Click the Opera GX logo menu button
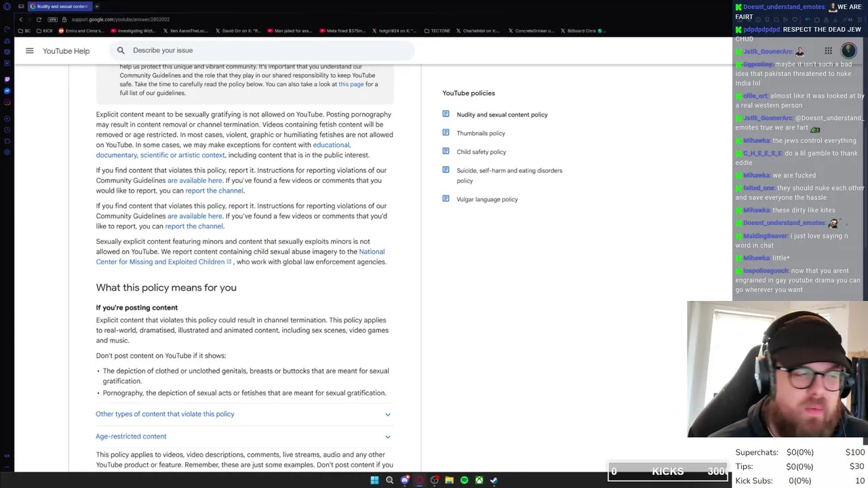This screenshot has height=488, width=868. (7, 6)
